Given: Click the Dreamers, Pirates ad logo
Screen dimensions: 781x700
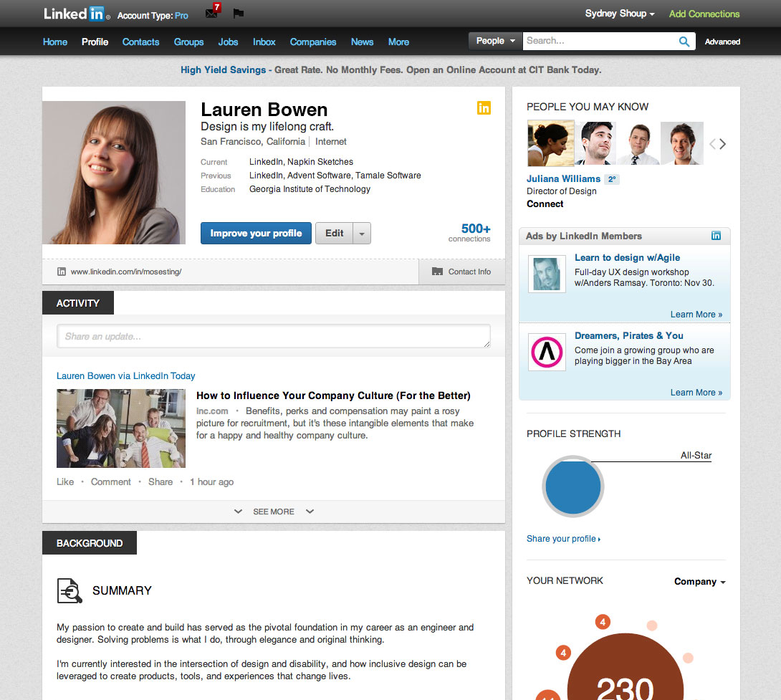Looking at the screenshot, I should (547, 352).
